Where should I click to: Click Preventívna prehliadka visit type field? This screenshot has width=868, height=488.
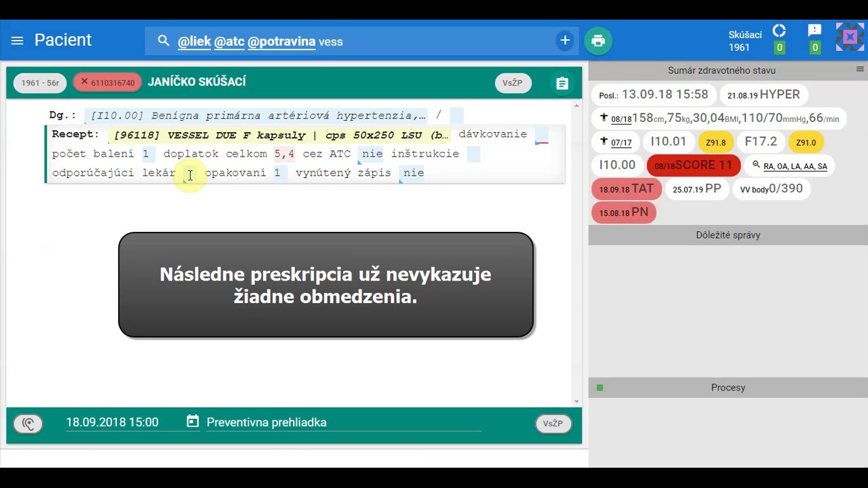tap(343, 422)
